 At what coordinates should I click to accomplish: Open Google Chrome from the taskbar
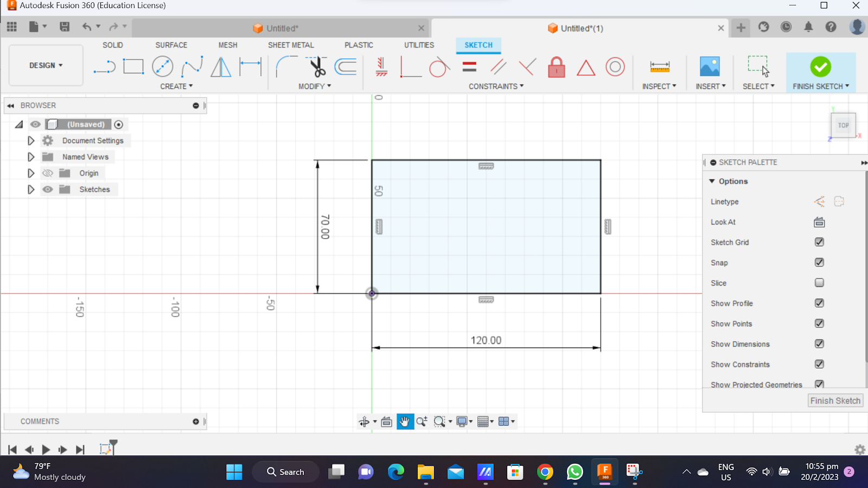[x=545, y=472]
